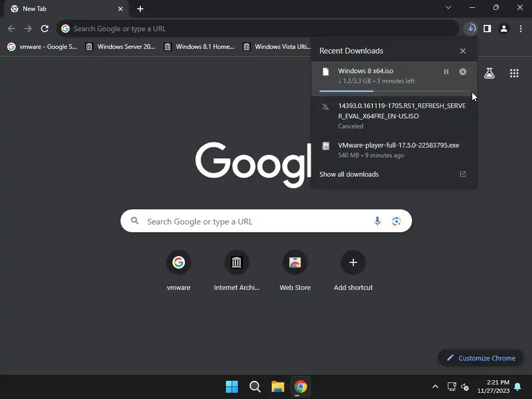Click the Google search box
The image size is (532, 399).
(x=266, y=221)
